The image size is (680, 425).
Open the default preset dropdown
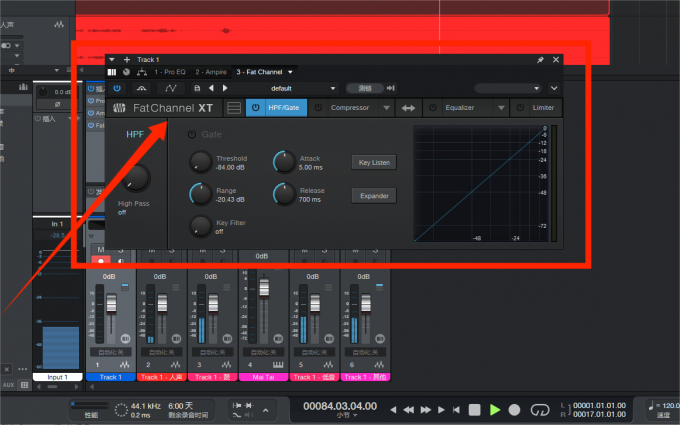point(333,88)
